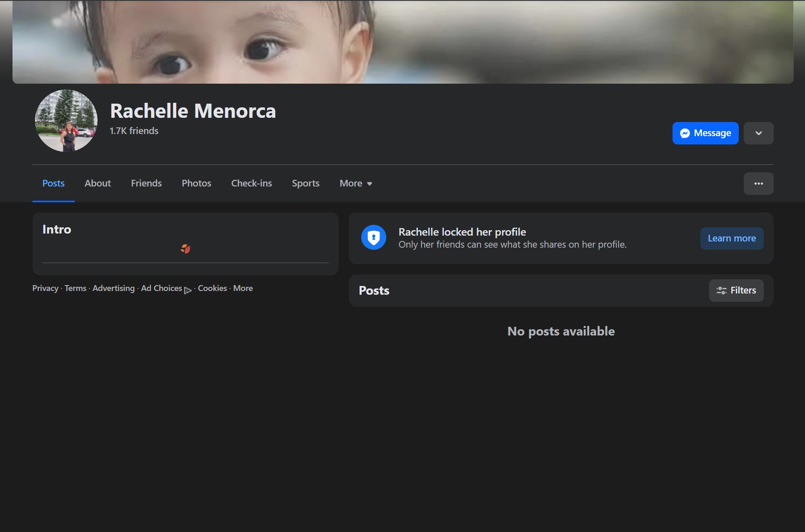
Task: Select the Filters sliders icon
Action: click(x=721, y=291)
